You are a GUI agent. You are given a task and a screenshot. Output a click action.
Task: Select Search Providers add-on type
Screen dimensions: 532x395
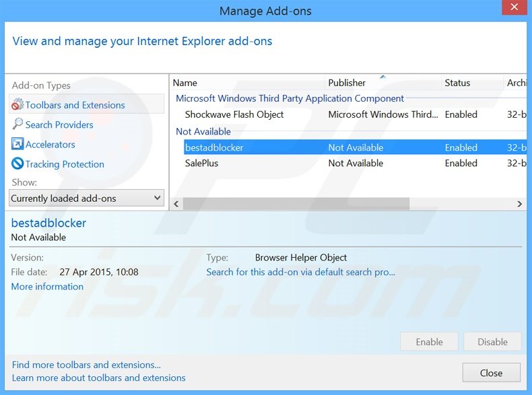tap(59, 124)
